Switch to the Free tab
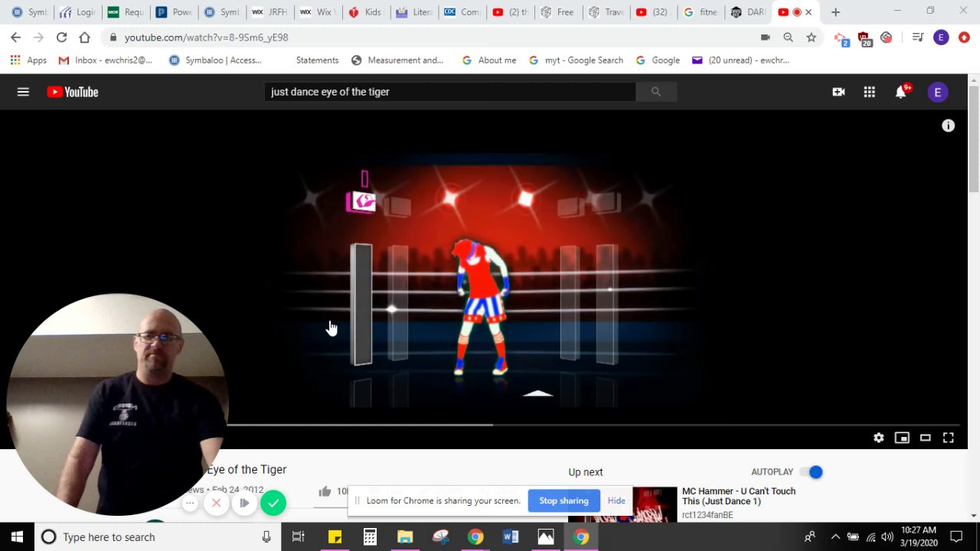Image resolution: width=980 pixels, height=551 pixels. (x=557, y=12)
